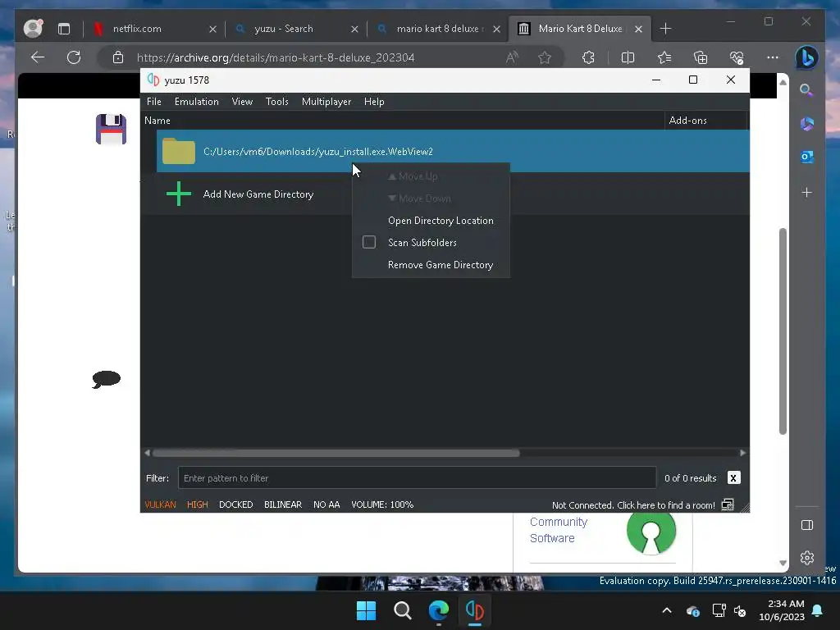Open the Outlook sidebar icon
This screenshot has width=840, height=630.
pyautogui.click(x=807, y=157)
